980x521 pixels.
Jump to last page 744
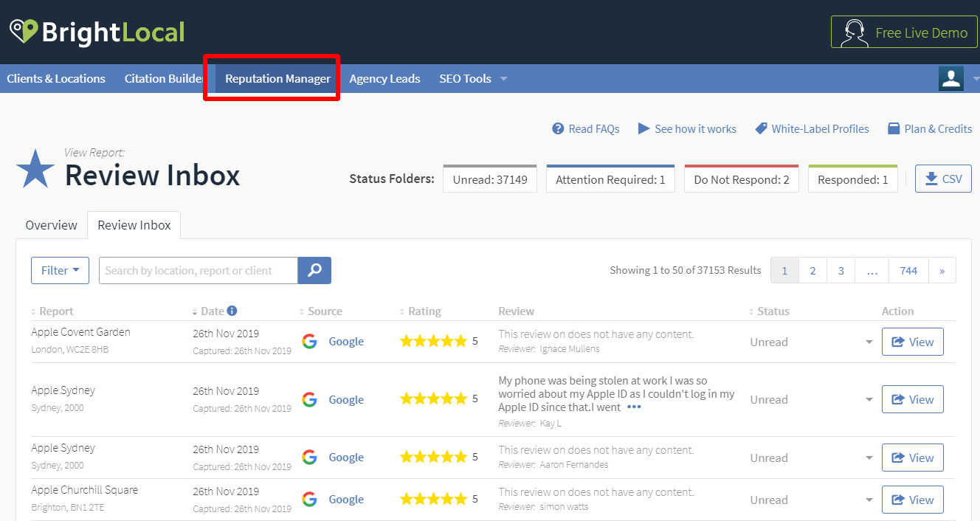[x=908, y=270]
